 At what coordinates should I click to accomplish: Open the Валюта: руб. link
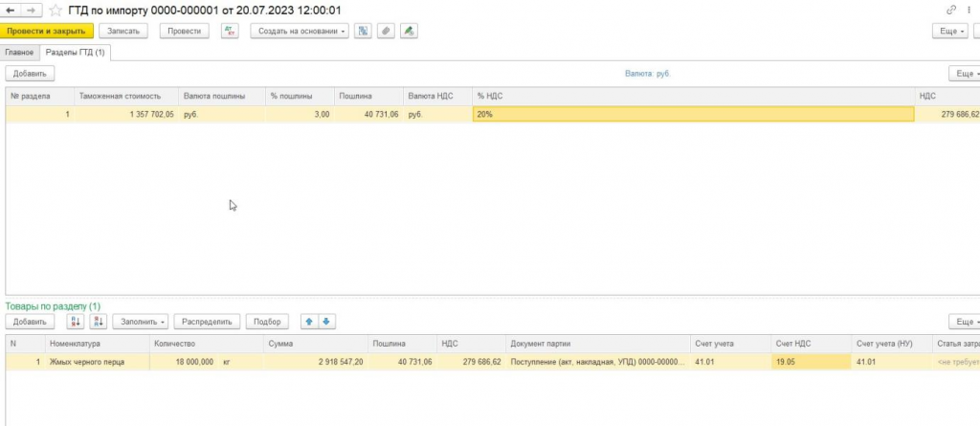(648, 73)
